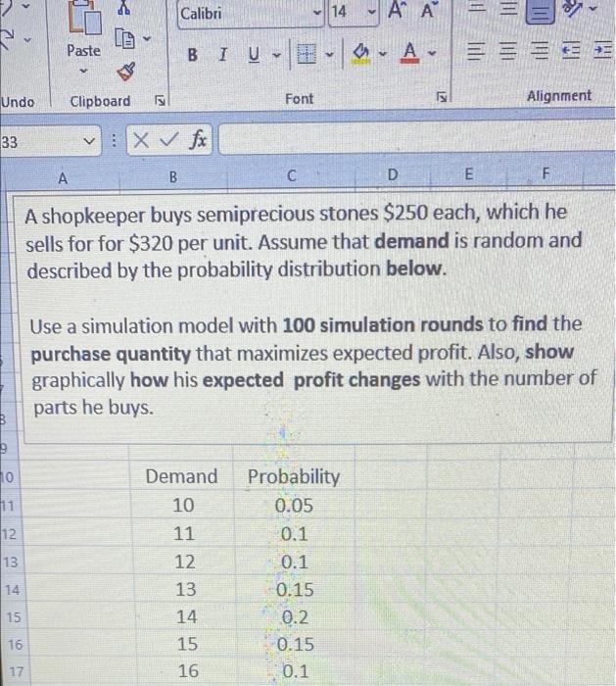Click the Paste clipboard icon
Viewport: 616px width, 686px height.
pos(85,18)
